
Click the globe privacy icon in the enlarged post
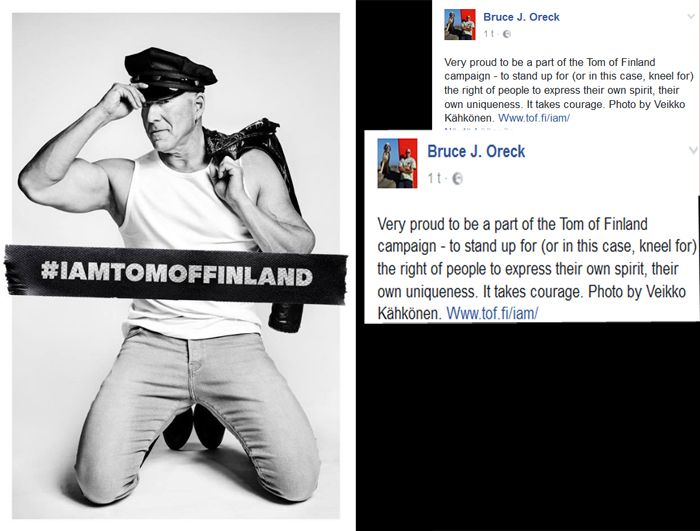tap(457, 179)
